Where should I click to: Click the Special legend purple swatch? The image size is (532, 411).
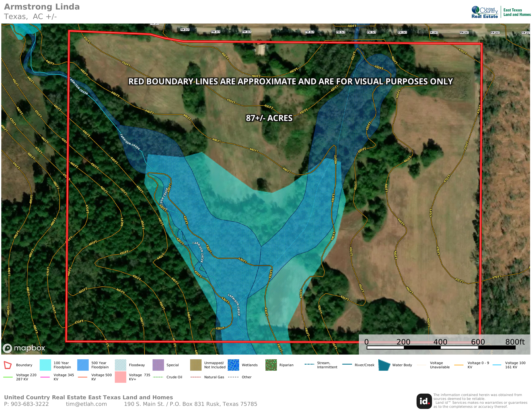tap(158, 365)
